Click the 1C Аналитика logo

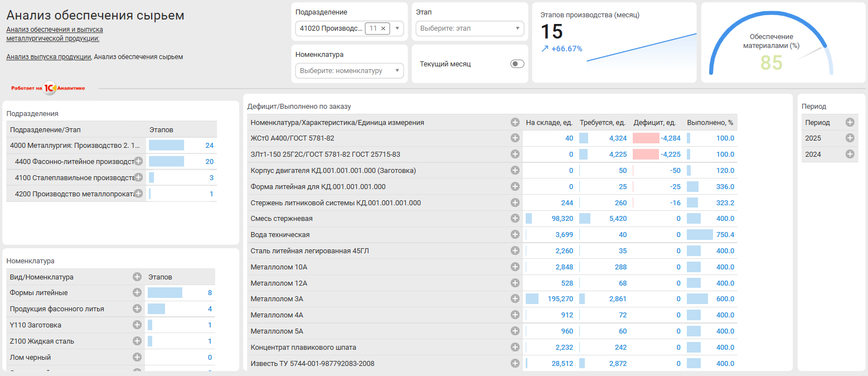[x=49, y=88]
